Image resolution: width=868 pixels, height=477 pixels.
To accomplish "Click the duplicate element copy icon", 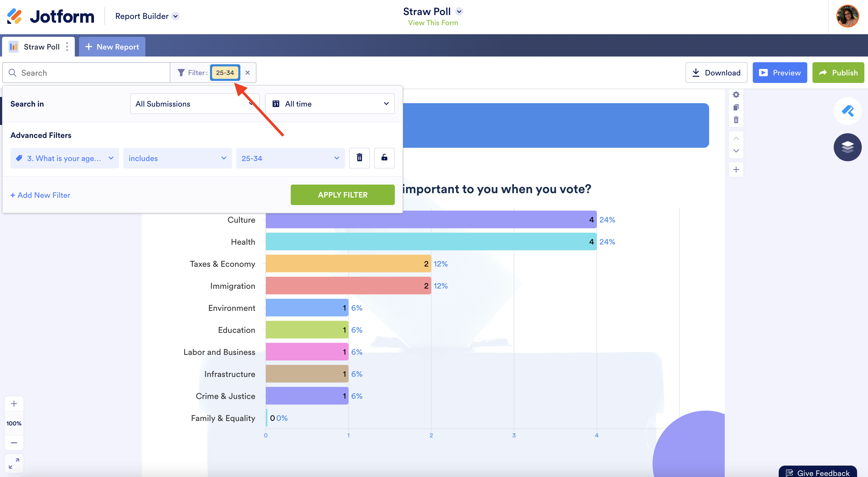I will 736,107.
